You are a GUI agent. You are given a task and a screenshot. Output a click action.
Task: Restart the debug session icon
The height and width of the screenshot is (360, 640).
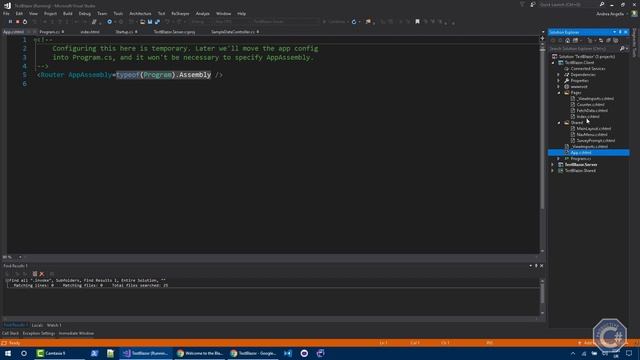[25, 22]
